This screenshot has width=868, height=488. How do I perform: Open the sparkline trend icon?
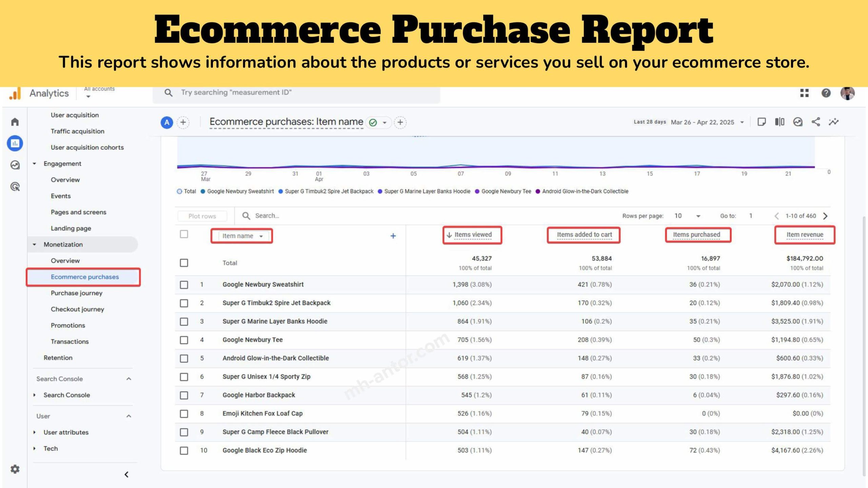pos(834,122)
